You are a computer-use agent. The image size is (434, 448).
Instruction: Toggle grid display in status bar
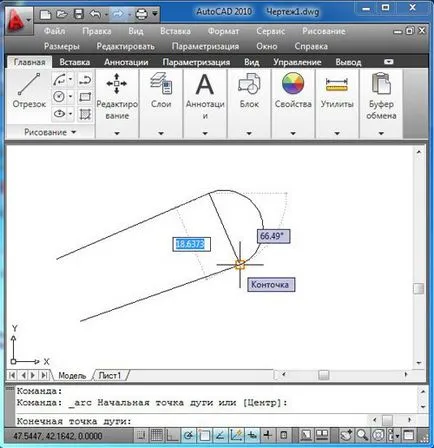157,435
